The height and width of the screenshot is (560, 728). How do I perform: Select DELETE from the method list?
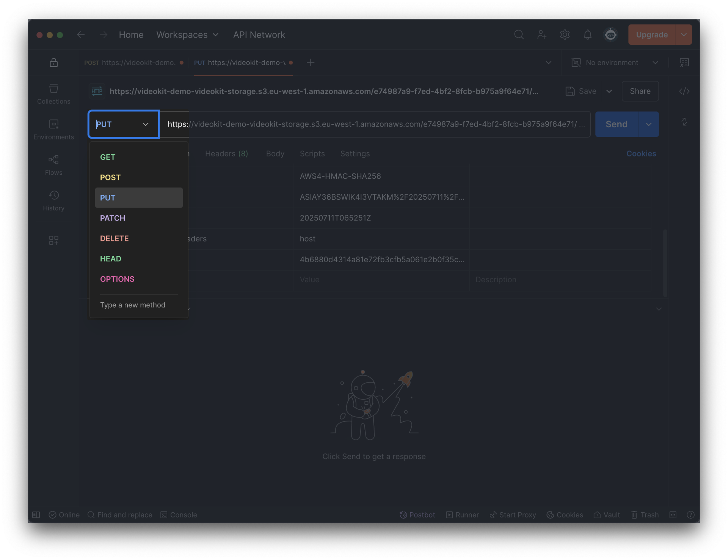pos(139,238)
